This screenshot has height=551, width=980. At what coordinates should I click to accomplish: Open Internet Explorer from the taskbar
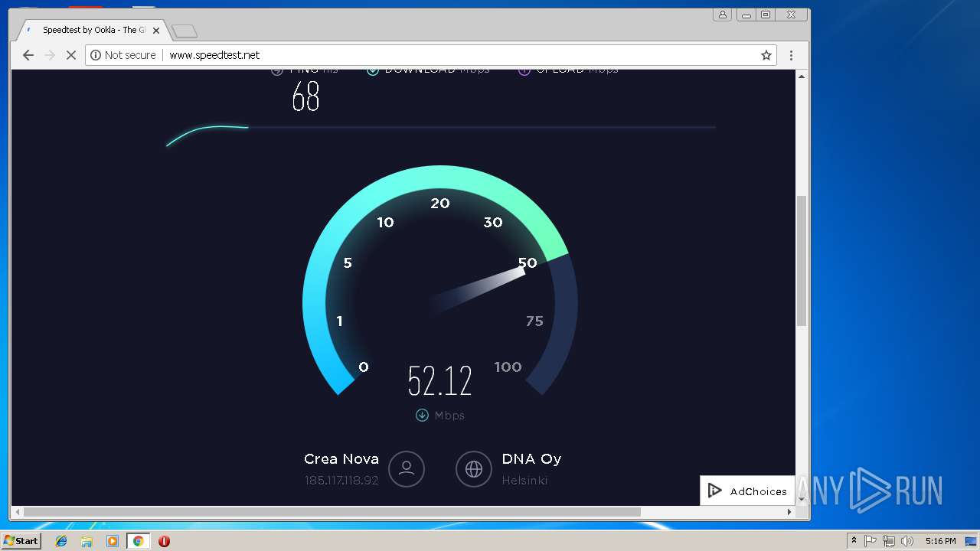click(x=61, y=541)
